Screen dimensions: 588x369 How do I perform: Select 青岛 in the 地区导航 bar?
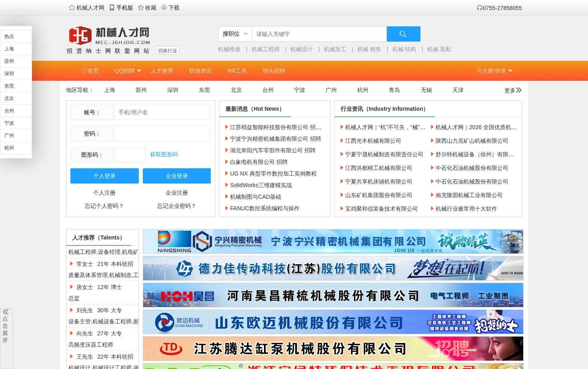pos(394,90)
